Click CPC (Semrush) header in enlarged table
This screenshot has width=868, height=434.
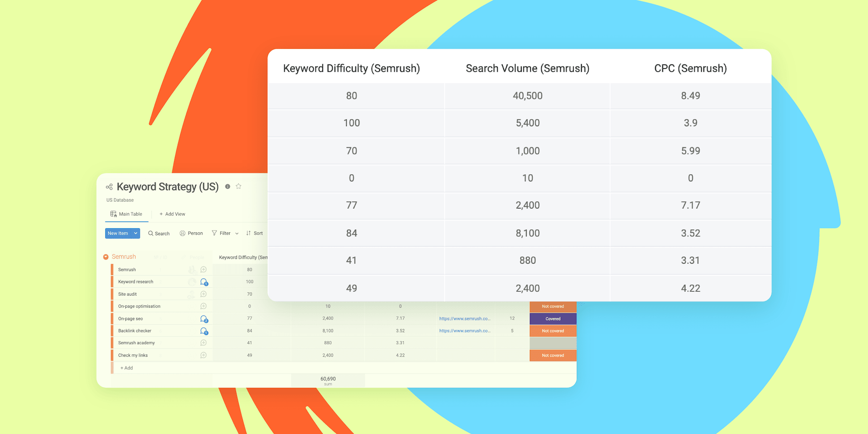point(690,68)
